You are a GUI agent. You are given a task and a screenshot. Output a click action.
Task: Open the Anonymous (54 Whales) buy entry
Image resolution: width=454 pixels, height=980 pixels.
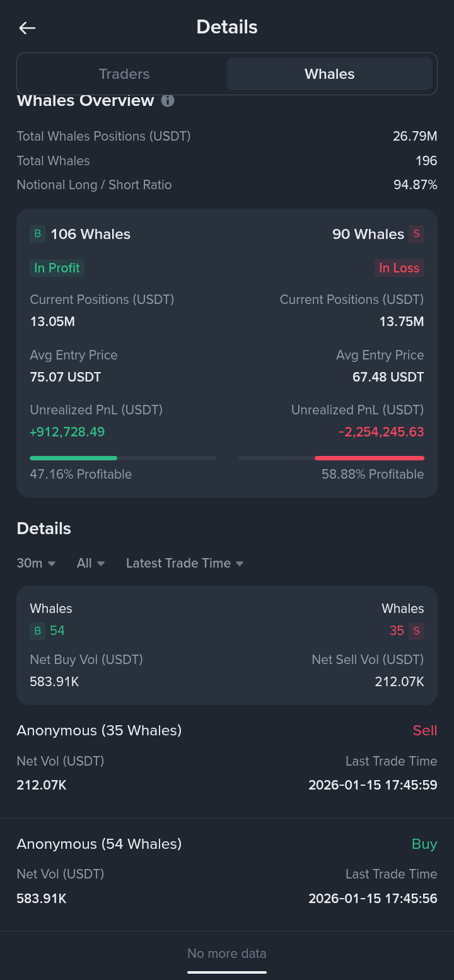coord(99,844)
